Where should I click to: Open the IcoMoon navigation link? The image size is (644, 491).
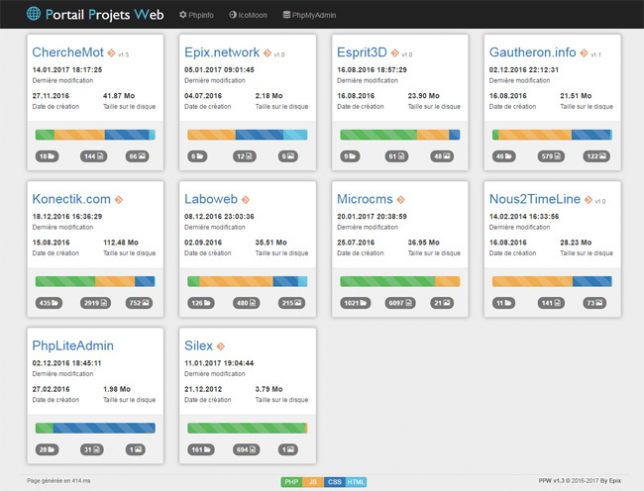point(248,15)
